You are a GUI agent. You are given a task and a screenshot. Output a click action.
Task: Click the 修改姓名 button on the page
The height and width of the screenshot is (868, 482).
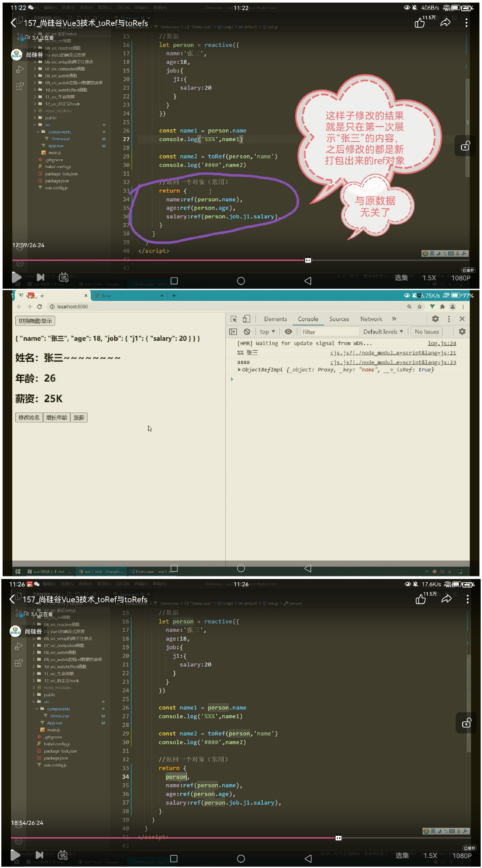click(29, 418)
